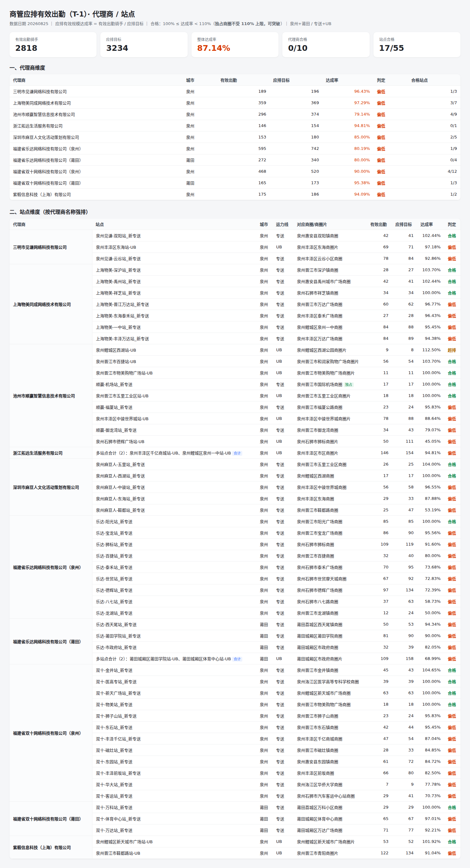Click station 上海物美-深沪站_新专送
Screen dimensions: 470x868
coord(118,270)
